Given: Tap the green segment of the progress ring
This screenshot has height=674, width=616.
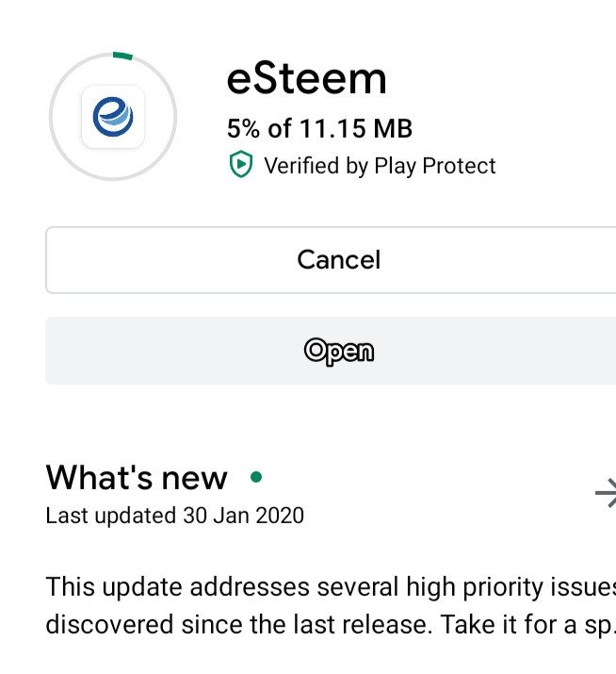Looking at the screenshot, I should (x=122, y=56).
